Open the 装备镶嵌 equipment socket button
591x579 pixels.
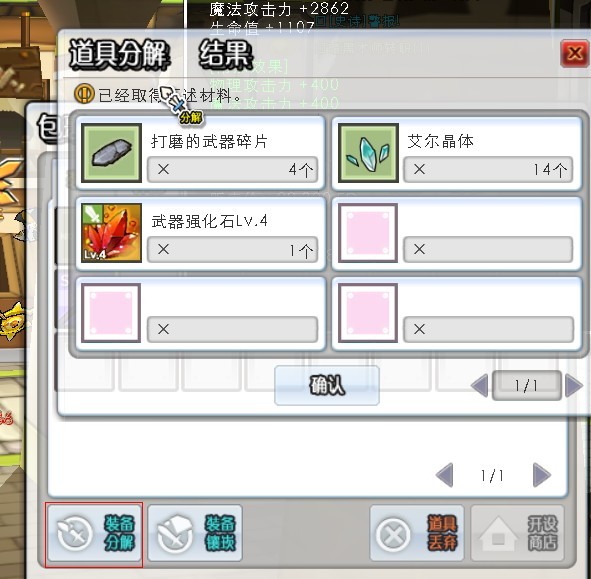pos(195,533)
